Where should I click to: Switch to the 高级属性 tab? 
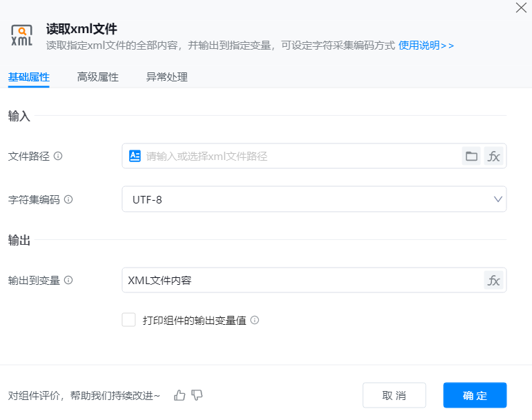97,77
